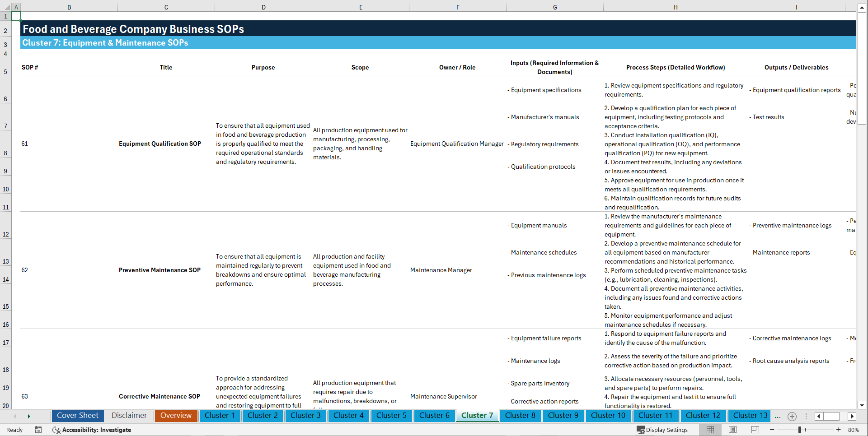Select column F header
This screenshot has width=868, height=436.
[x=458, y=7]
